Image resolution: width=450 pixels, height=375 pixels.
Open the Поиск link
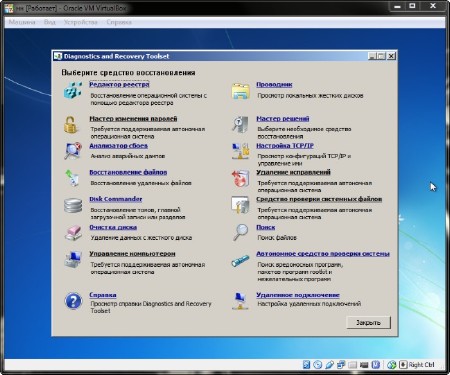pyautogui.click(x=265, y=227)
